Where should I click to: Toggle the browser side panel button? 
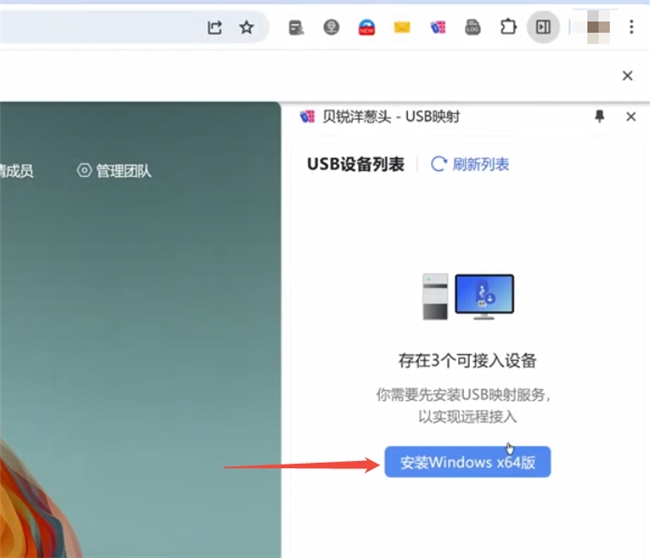click(x=543, y=28)
